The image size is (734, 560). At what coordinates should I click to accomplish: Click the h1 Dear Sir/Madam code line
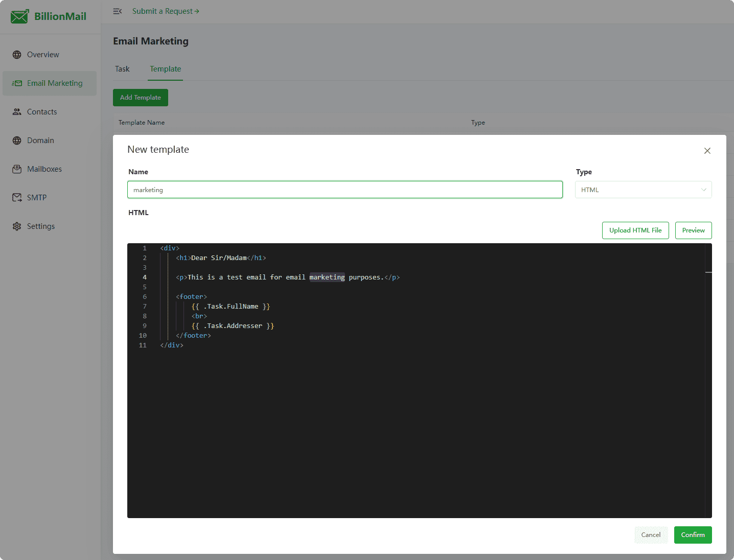coord(221,258)
